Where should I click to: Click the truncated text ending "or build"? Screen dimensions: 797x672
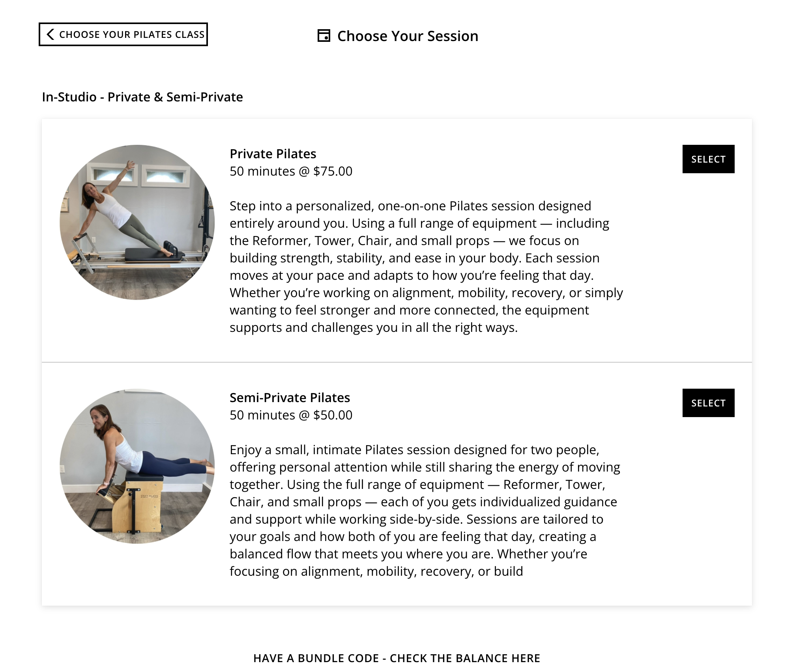pyautogui.click(x=376, y=571)
